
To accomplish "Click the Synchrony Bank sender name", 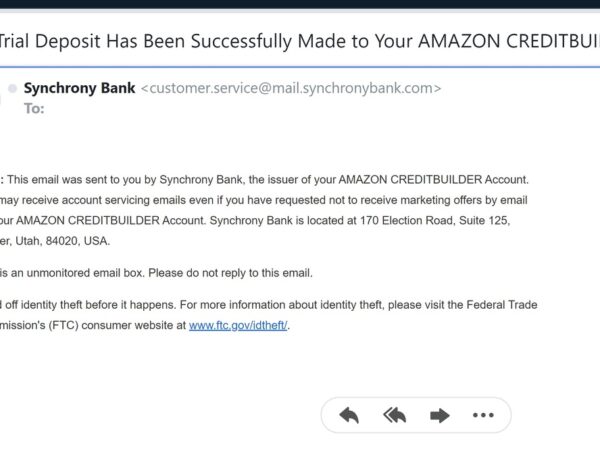I will click(78, 88).
